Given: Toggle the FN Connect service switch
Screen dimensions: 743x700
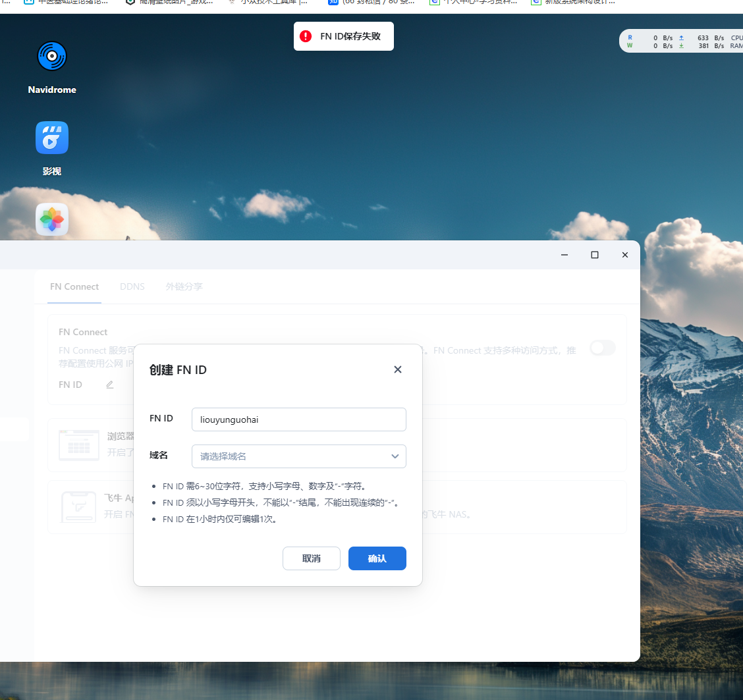Looking at the screenshot, I should [x=602, y=348].
